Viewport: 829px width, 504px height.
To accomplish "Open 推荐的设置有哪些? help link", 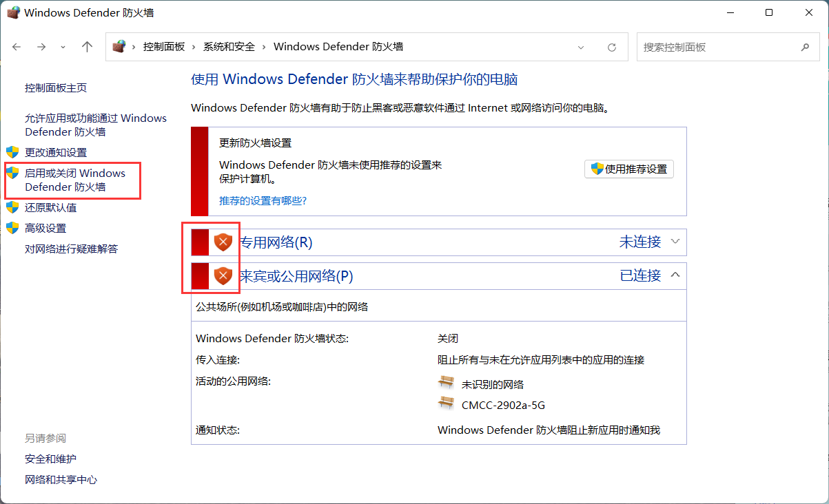I will pyautogui.click(x=263, y=200).
